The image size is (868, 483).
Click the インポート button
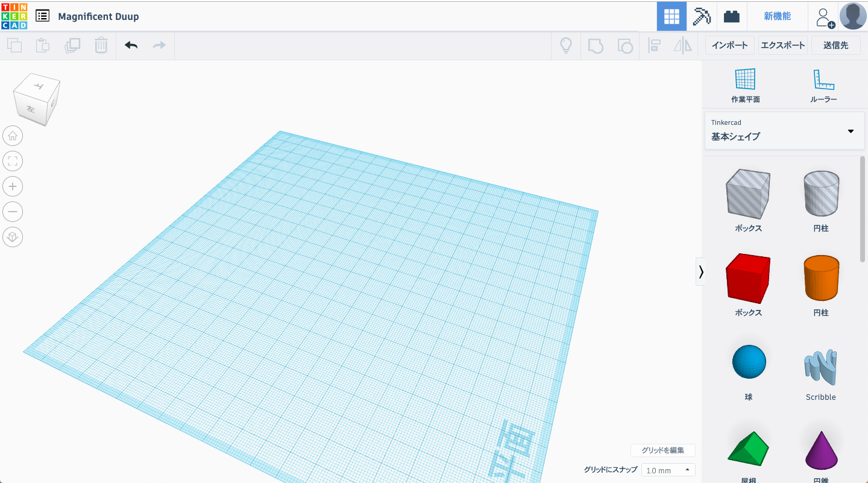pyautogui.click(x=729, y=45)
